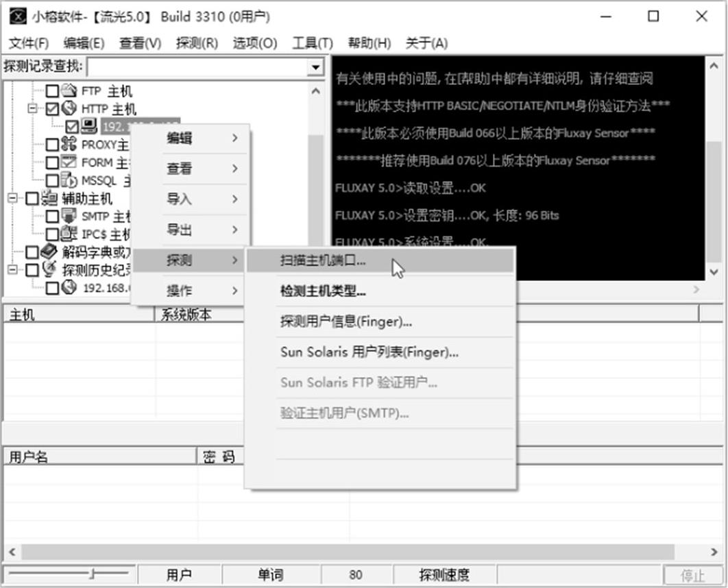Expand the 导入 context submenu
The height and width of the screenshot is (588, 728).
tap(191, 199)
